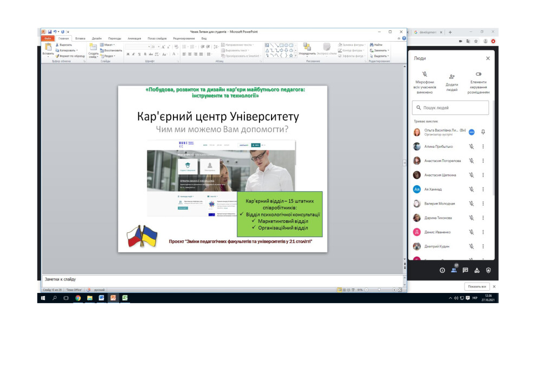
Task: Close the Люди people panel
Action: point(488,58)
